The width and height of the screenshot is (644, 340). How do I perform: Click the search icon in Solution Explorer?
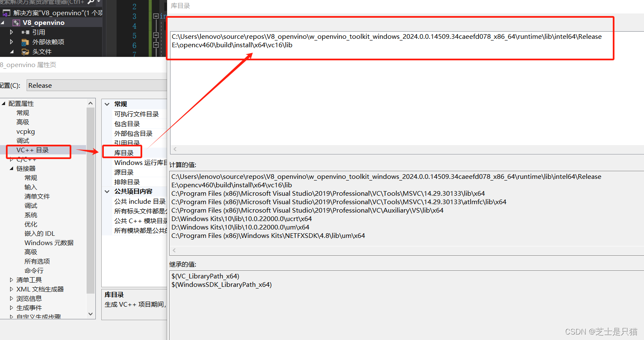90,3
